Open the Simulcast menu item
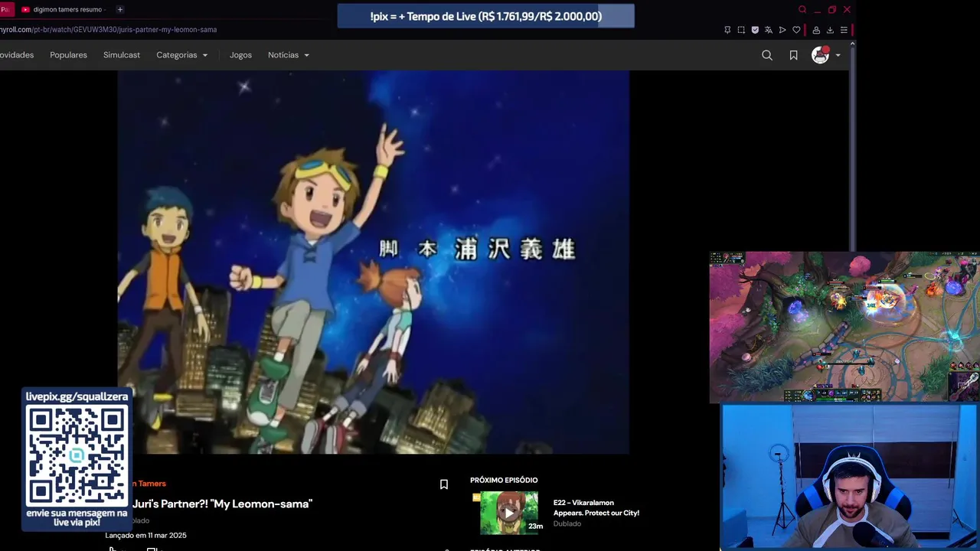980x551 pixels. [122, 55]
